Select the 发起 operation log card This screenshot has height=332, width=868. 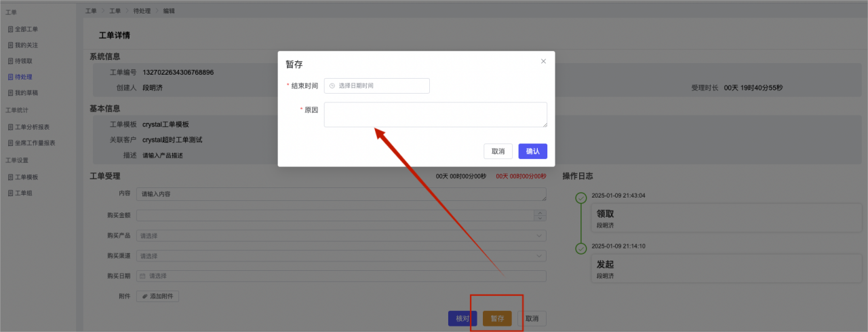point(726,268)
